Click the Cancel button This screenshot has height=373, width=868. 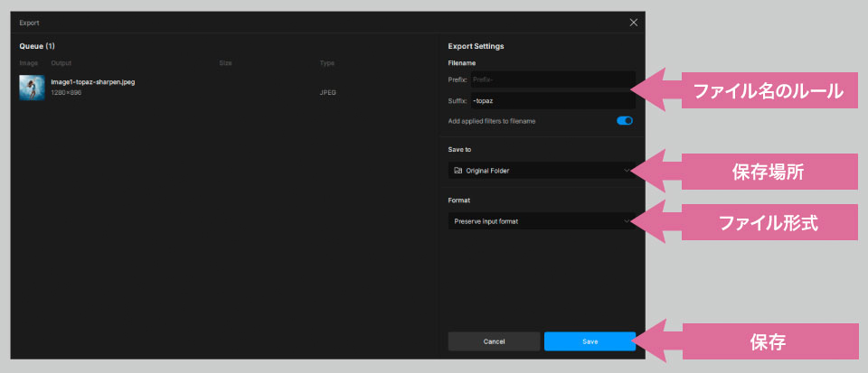tap(494, 341)
